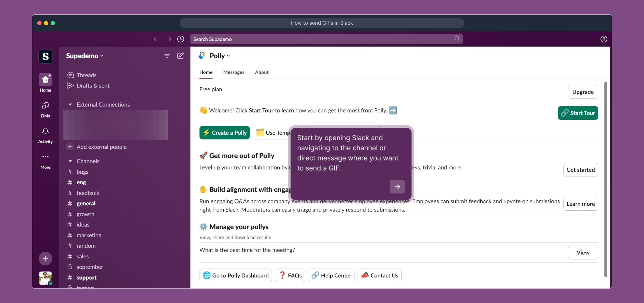644x303 pixels.
Task: Click the Start Tour button
Action: 578,113
